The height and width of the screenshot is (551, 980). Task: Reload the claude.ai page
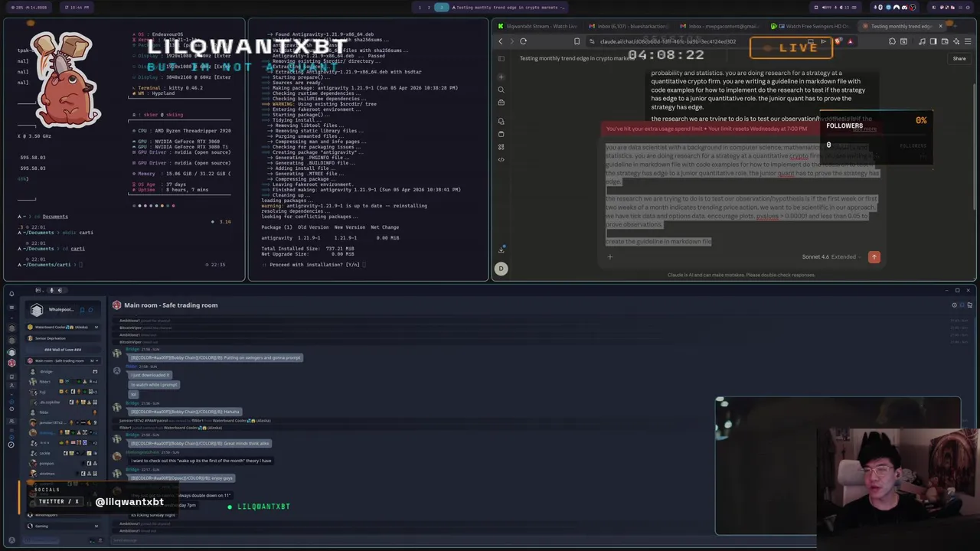[x=523, y=41]
